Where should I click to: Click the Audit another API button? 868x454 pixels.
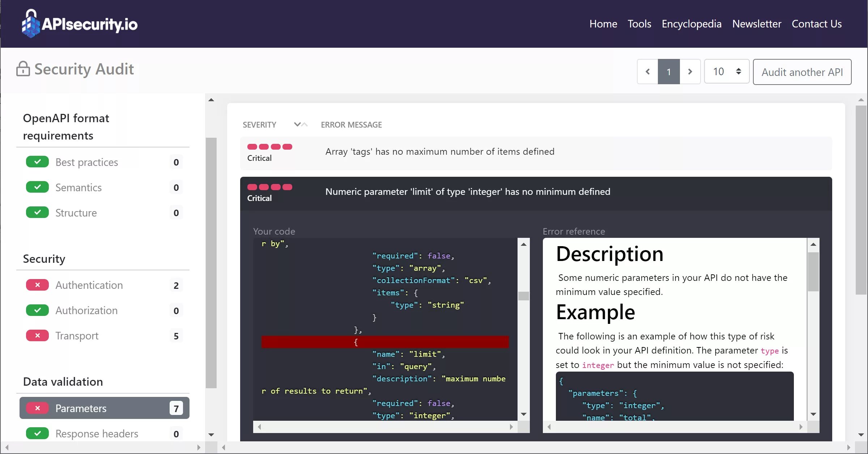802,72
